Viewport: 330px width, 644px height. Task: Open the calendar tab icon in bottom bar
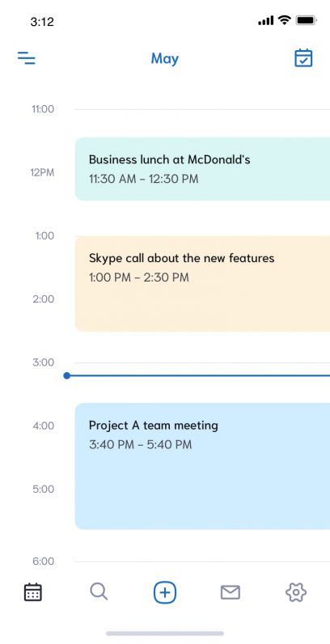point(33,592)
